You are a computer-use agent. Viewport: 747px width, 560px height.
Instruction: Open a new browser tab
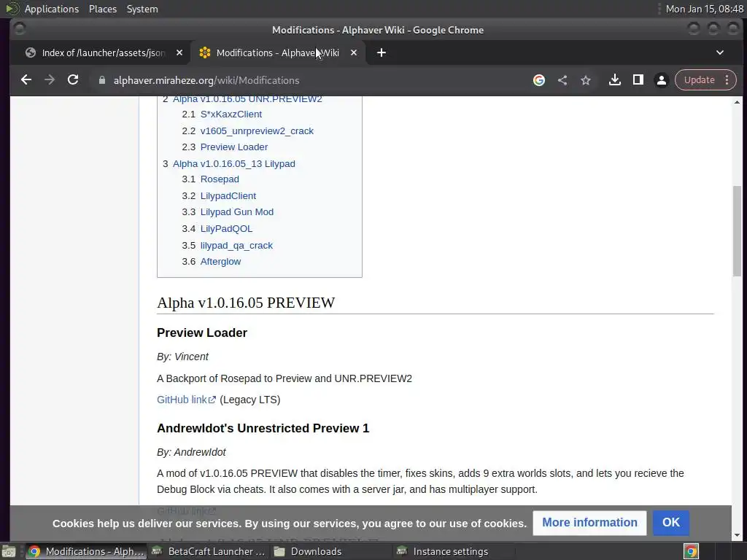[381, 52]
